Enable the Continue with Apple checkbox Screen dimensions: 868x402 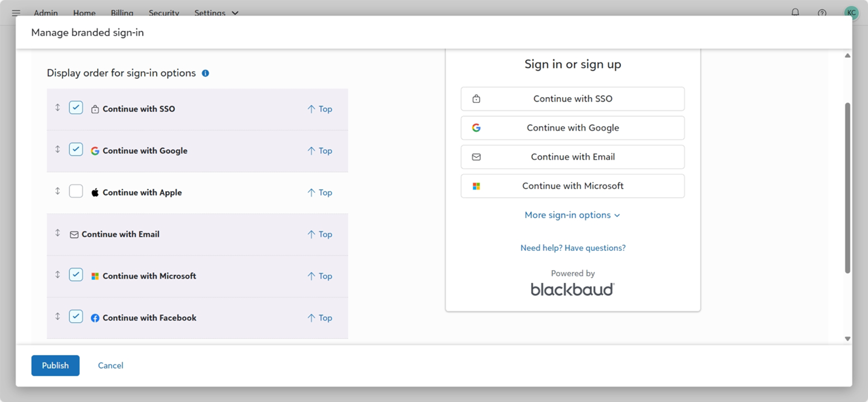coord(76,192)
